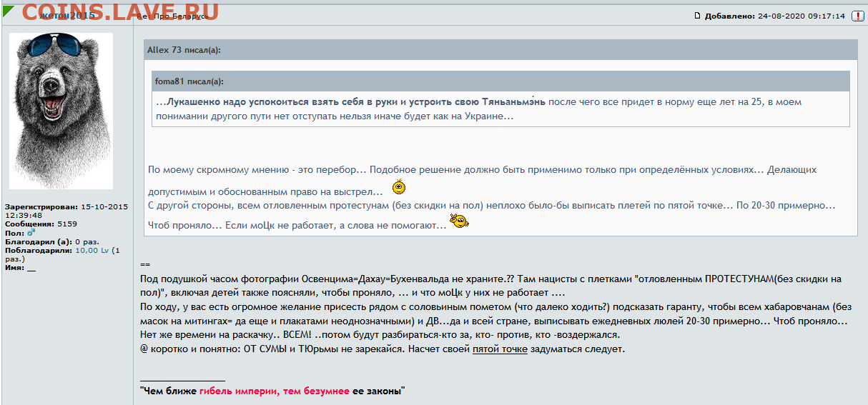Click the quote header 'Allex 73 писал(а):'

[184, 50]
